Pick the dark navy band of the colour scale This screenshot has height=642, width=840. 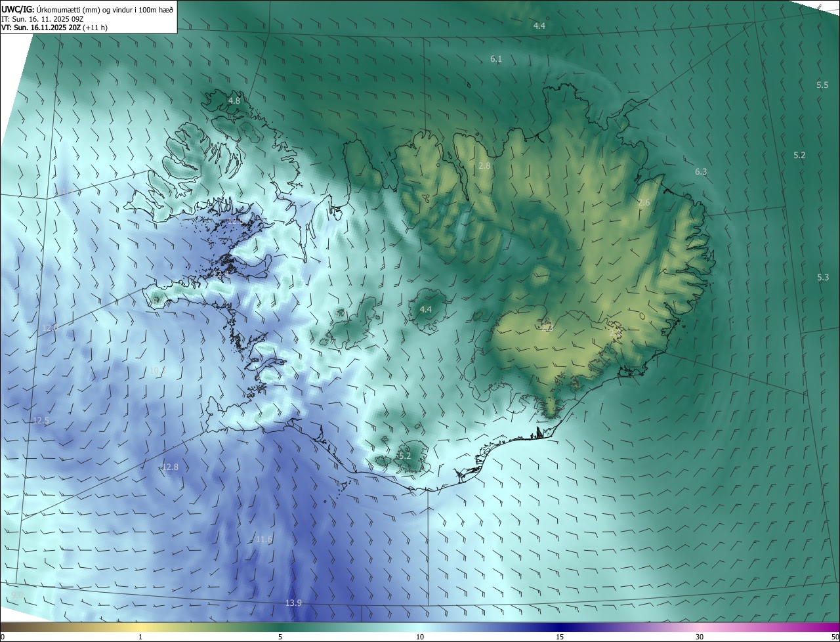click(x=560, y=627)
